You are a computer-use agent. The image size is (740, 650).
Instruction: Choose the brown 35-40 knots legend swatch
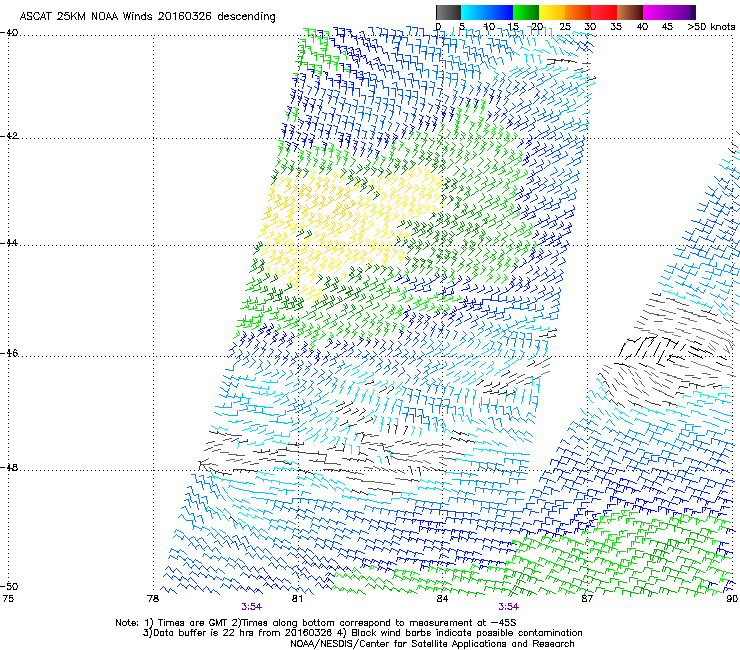tap(630, 12)
